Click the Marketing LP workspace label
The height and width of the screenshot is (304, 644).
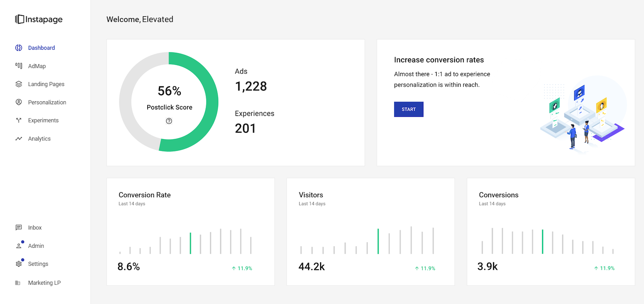[x=44, y=283]
